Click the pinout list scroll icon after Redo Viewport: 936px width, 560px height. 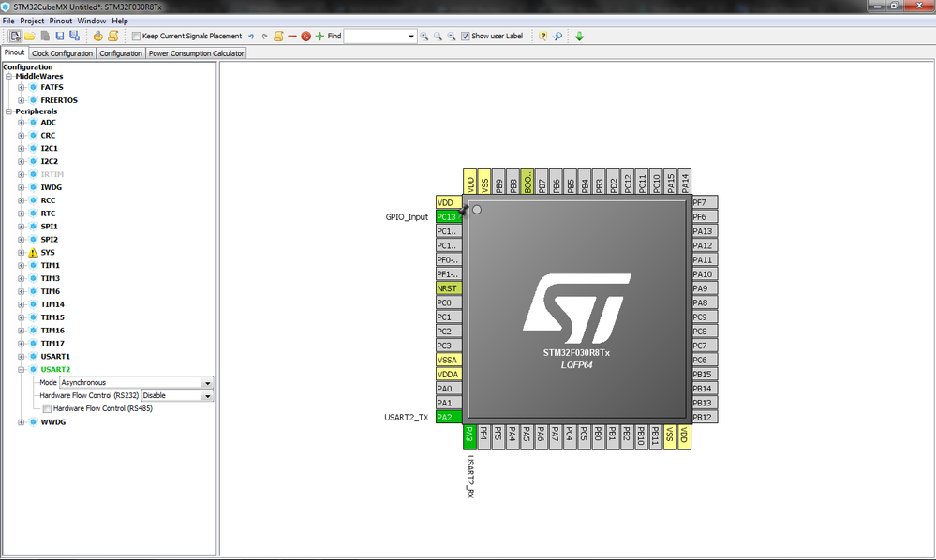tap(278, 37)
